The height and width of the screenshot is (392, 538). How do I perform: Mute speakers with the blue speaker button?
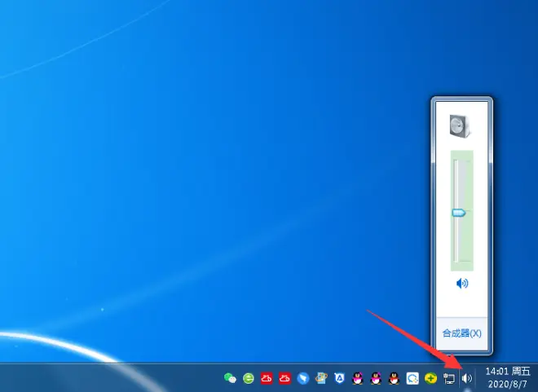[x=462, y=284]
